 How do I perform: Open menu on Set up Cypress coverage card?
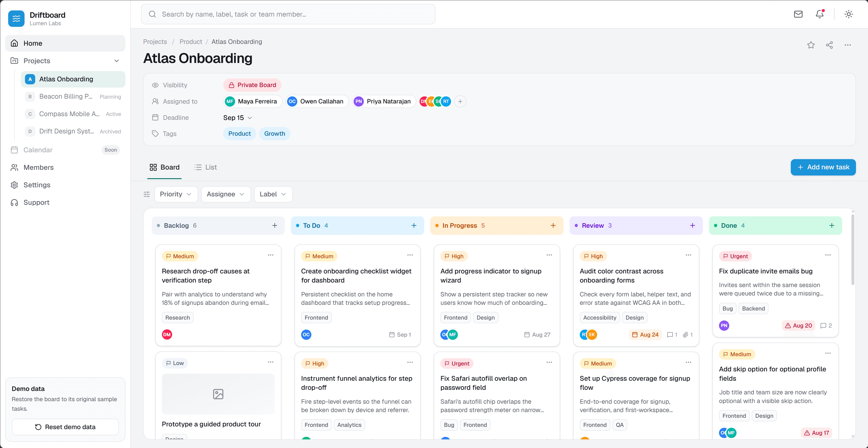point(688,362)
